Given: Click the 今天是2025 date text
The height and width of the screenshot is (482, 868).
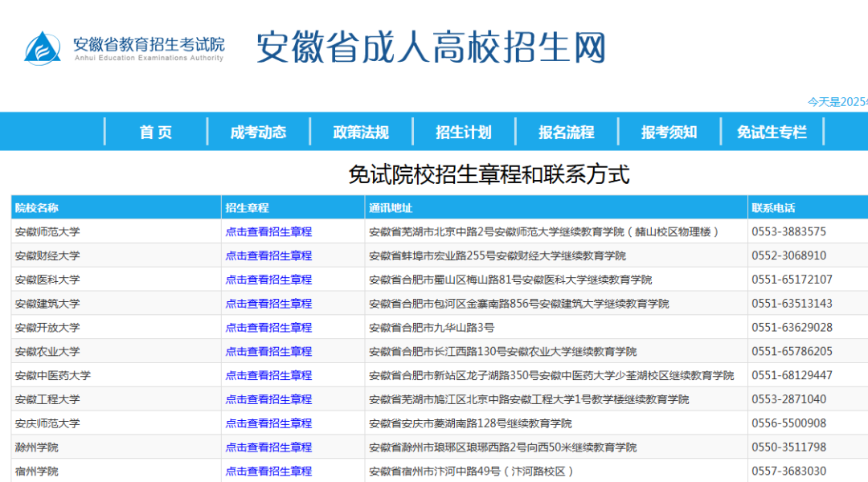Looking at the screenshot, I should [837, 102].
